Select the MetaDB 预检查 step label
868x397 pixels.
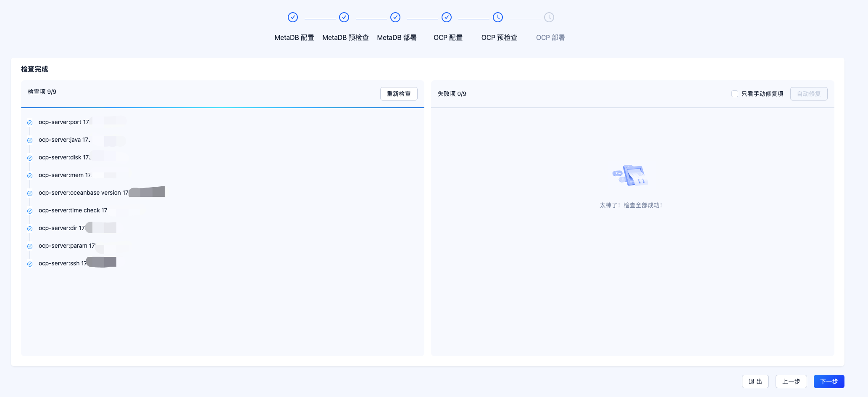345,37
